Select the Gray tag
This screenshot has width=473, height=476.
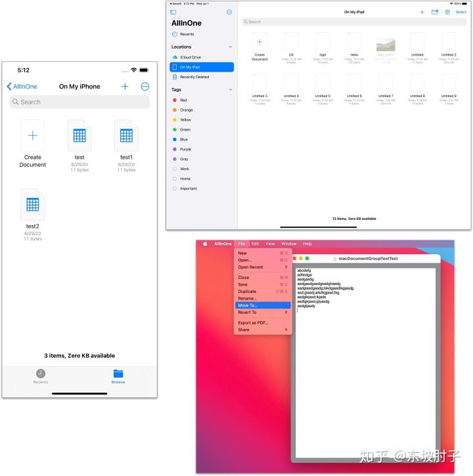(x=202, y=159)
